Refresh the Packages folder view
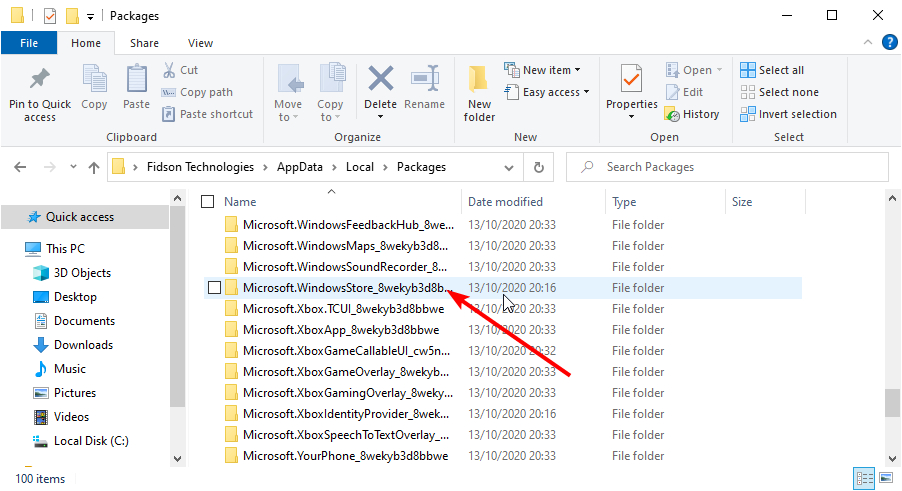902x491 pixels. click(x=538, y=167)
